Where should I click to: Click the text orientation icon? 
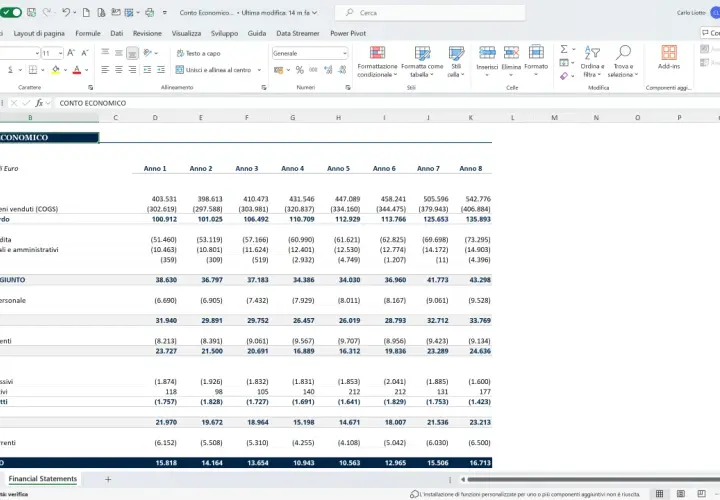[x=147, y=53]
